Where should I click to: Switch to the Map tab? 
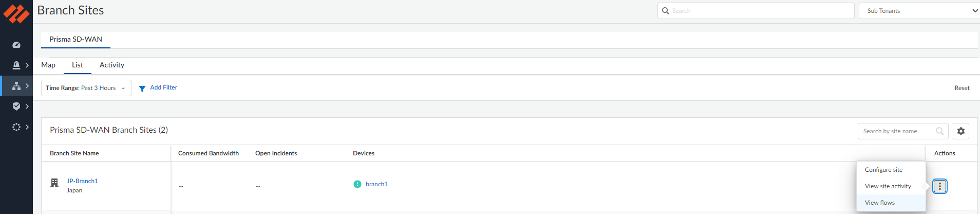tap(48, 65)
